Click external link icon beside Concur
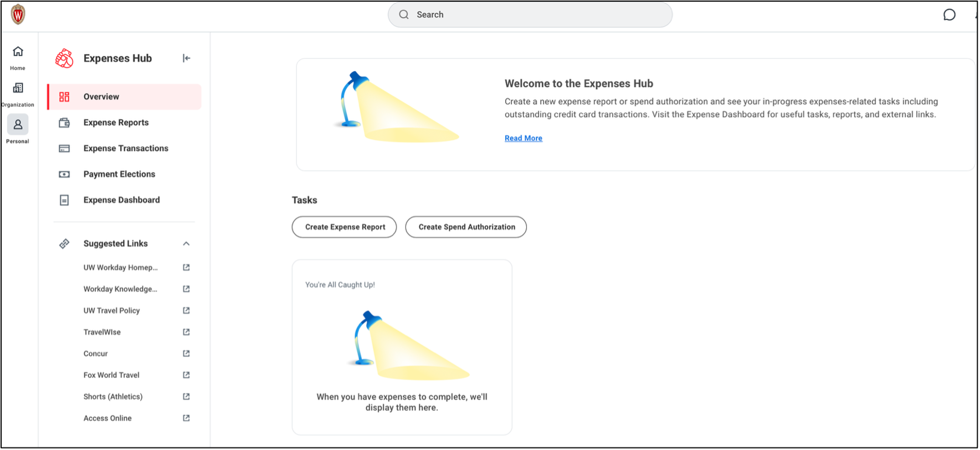Image resolution: width=980 pixels, height=450 pixels. click(186, 354)
